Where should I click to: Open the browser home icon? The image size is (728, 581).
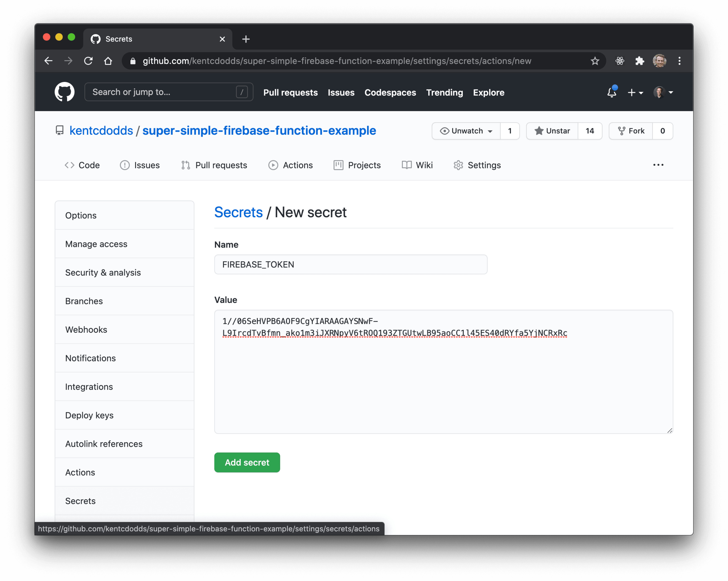click(x=108, y=61)
